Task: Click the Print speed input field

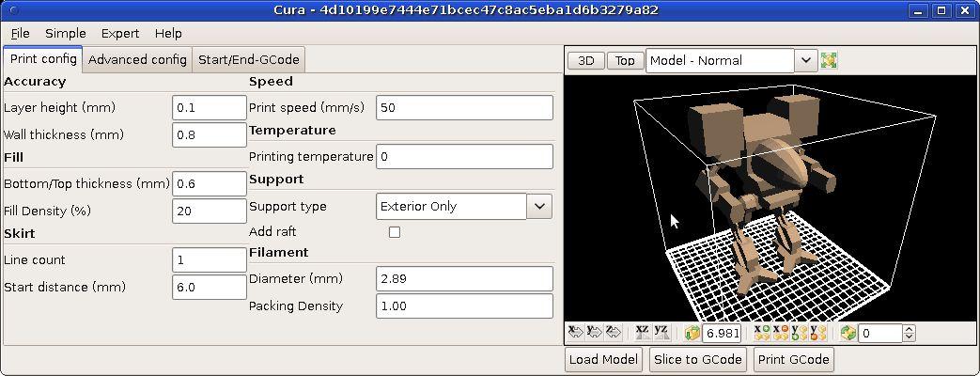Action: point(464,107)
